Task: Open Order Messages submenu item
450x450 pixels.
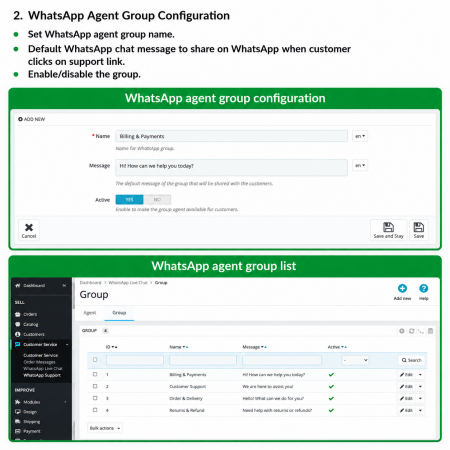Action: (39, 362)
